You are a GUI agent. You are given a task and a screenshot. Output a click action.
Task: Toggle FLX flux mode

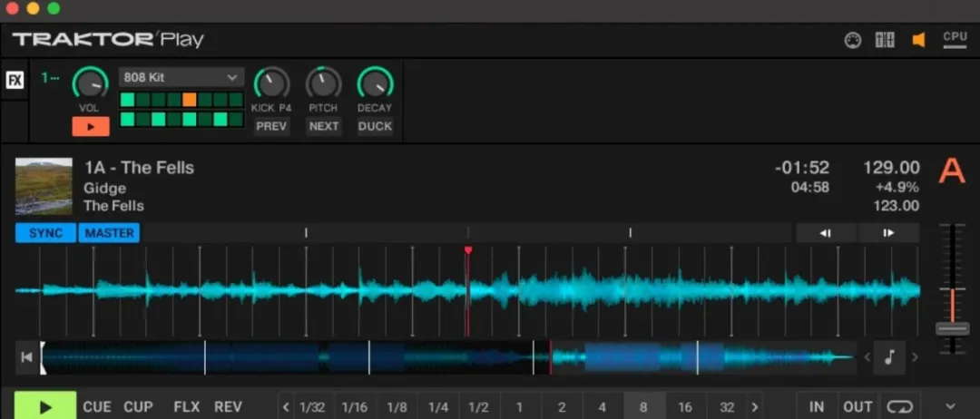186,407
